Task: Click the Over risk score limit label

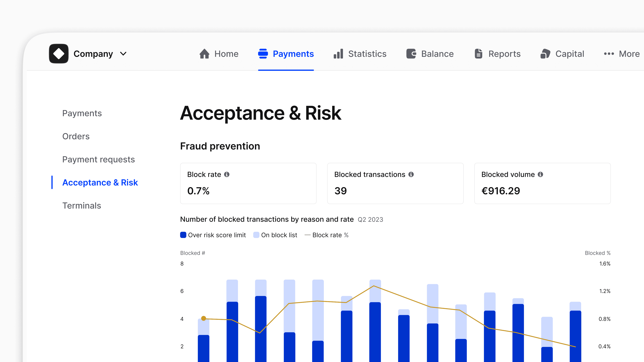Action: 217,235
